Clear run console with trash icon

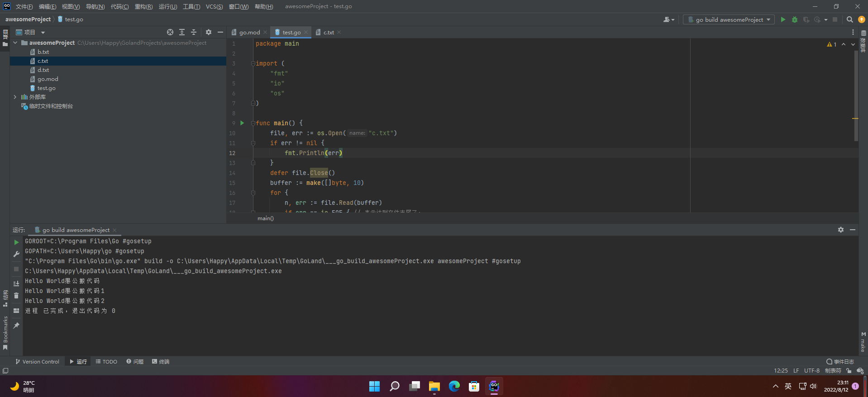[x=16, y=296]
